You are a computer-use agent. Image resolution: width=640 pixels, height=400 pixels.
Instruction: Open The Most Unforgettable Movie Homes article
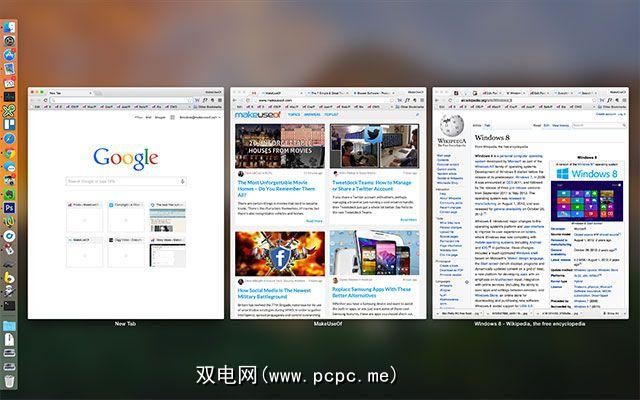coord(276,189)
